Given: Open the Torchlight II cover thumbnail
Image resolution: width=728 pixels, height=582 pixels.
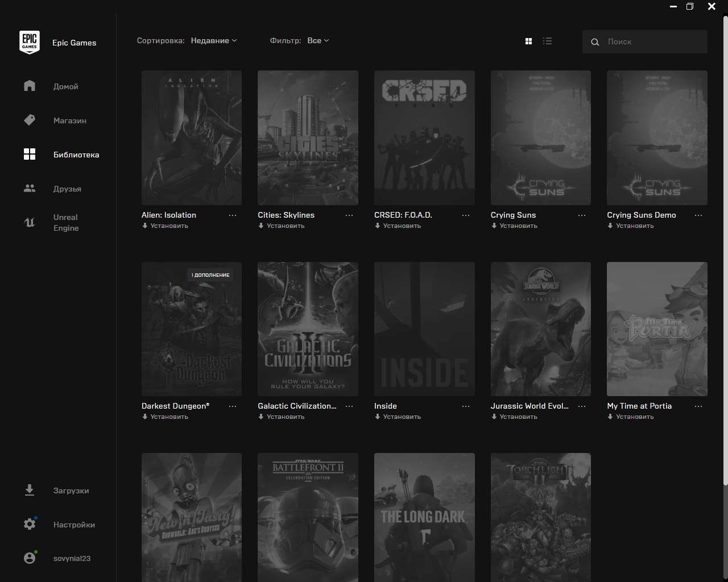Looking at the screenshot, I should click(541, 517).
